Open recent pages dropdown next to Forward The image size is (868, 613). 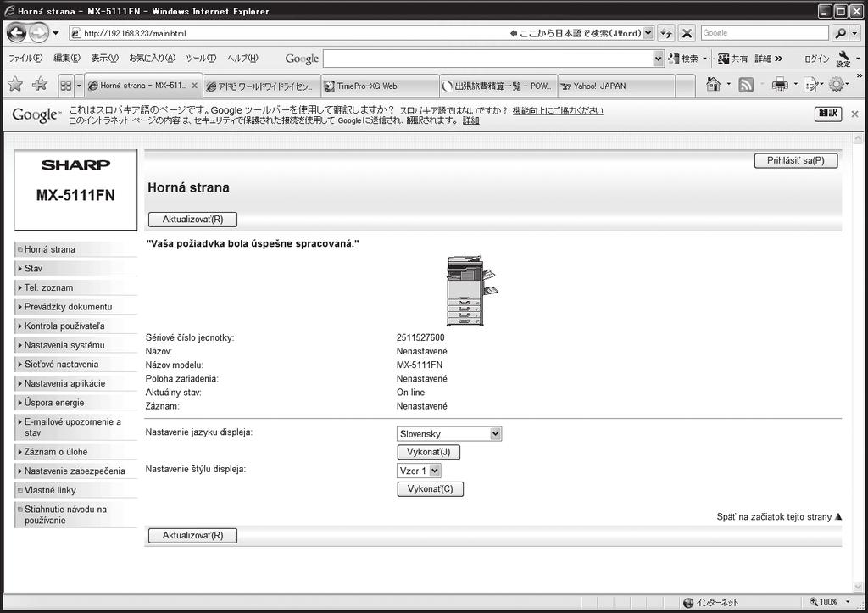tap(56, 33)
